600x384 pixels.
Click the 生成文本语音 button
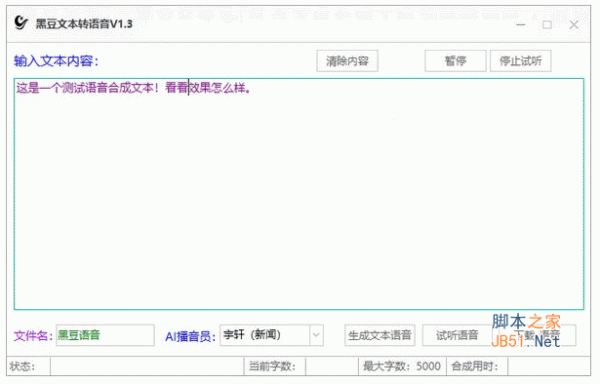(x=380, y=335)
